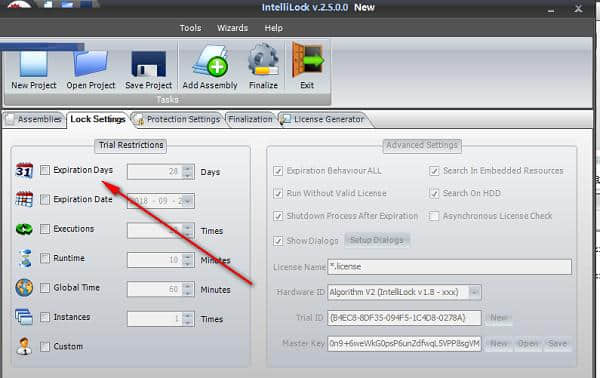
Task: Click the New Project icon
Action: pyautogui.click(x=34, y=64)
